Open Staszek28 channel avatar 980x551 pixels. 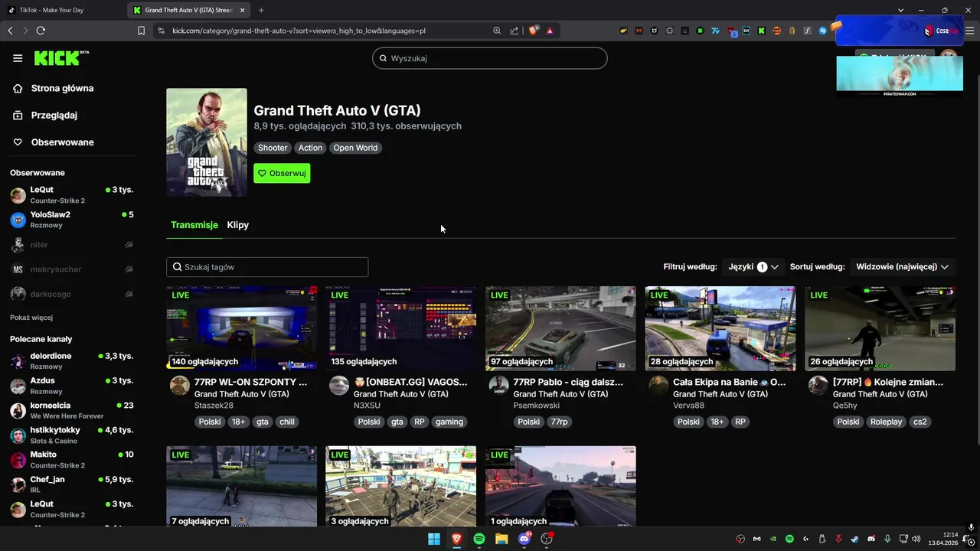179,385
